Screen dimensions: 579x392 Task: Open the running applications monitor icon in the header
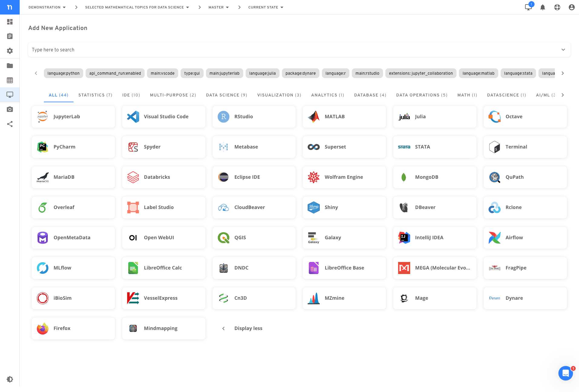(x=528, y=7)
